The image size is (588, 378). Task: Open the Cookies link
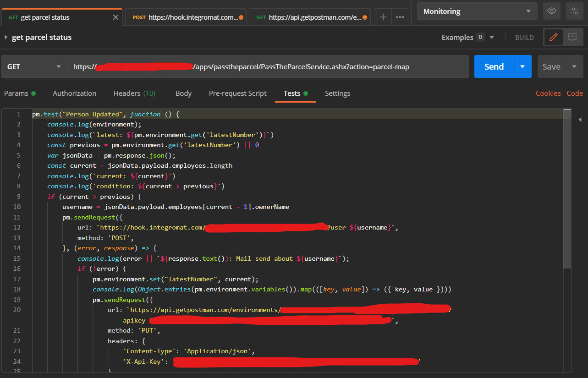click(548, 93)
